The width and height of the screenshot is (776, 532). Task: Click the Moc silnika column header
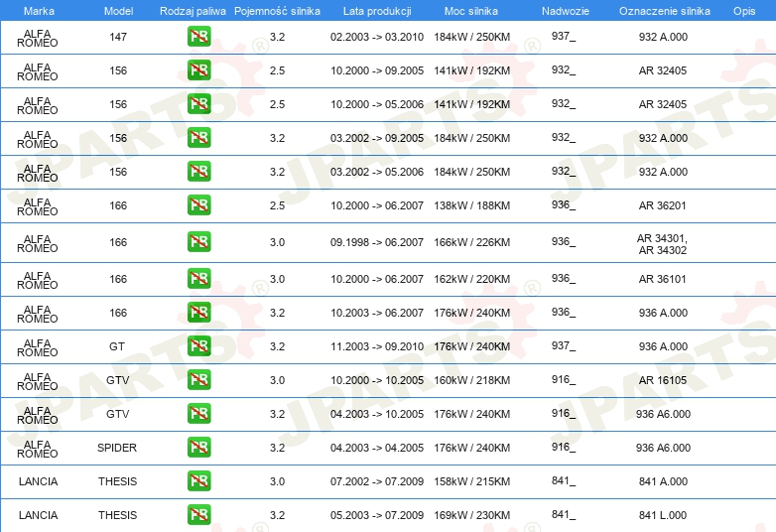[471, 11]
